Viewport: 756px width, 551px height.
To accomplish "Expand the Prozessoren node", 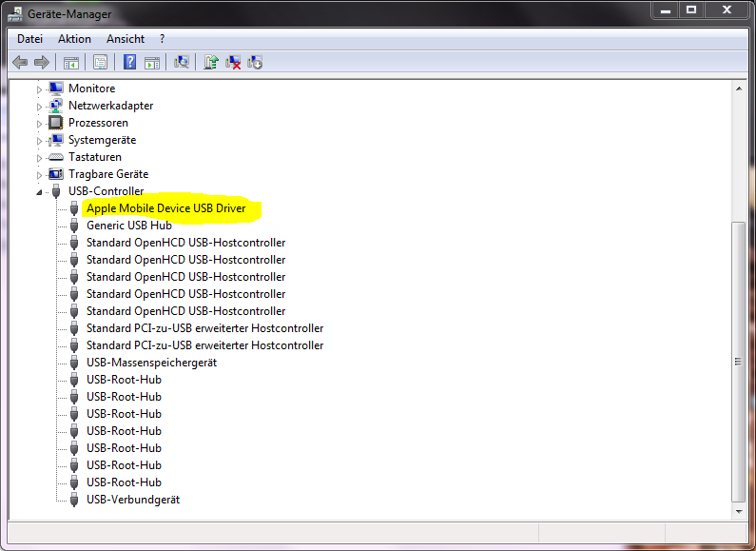I will pyautogui.click(x=39, y=124).
